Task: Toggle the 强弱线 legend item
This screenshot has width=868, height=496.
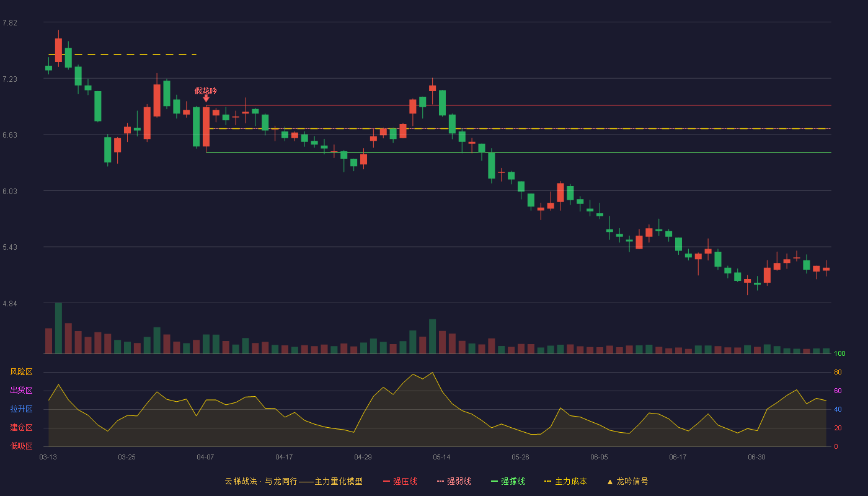Action: 454,481
